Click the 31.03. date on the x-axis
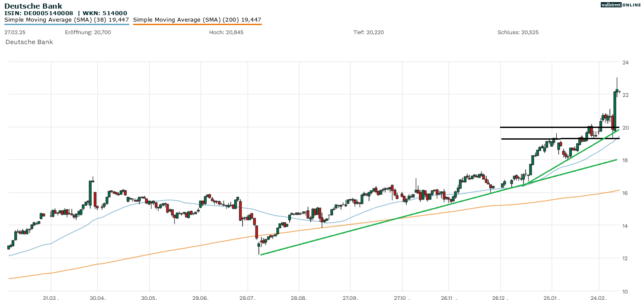Viewport: 644px width, 300px height. [x=51, y=298]
